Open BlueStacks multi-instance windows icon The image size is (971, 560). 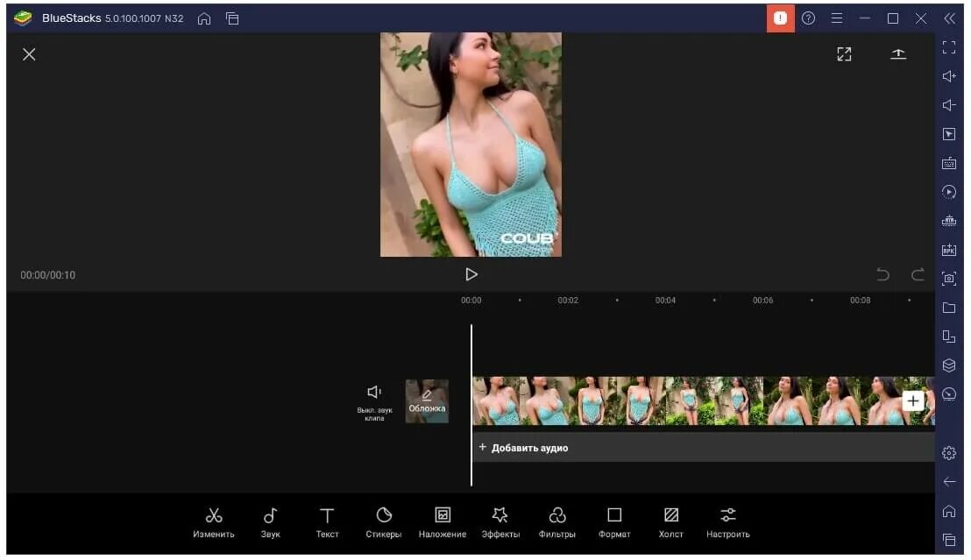[232, 18]
